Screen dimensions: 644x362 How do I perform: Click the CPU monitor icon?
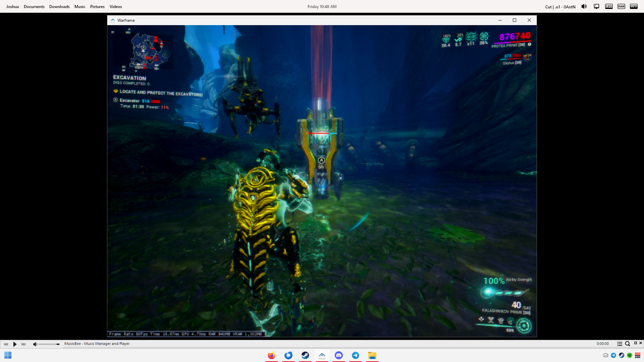609,6
